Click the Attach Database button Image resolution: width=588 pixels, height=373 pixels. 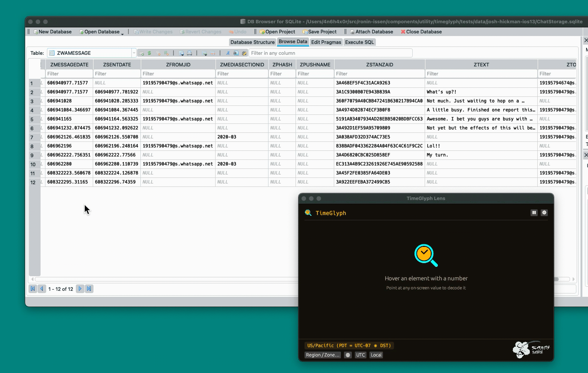coord(371,32)
